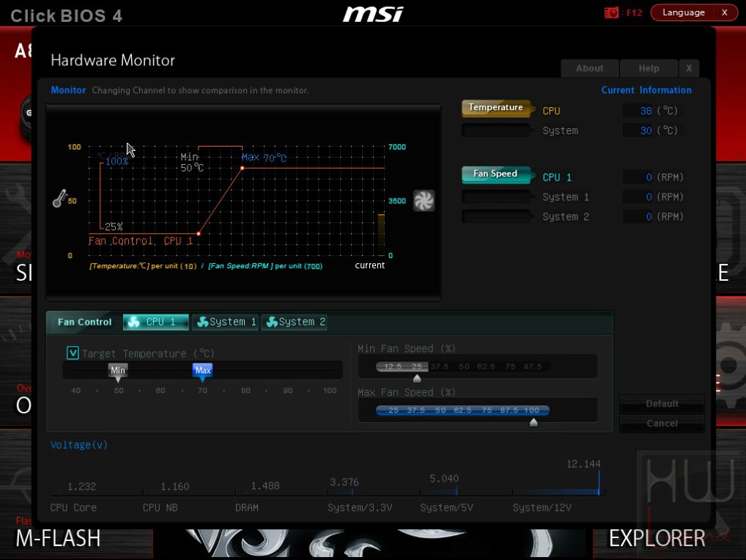Image resolution: width=746 pixels, height=560 pixels.
Task: Click the Max target temperature slider handle
Action: pyautogui.click(x=203, y=372)
